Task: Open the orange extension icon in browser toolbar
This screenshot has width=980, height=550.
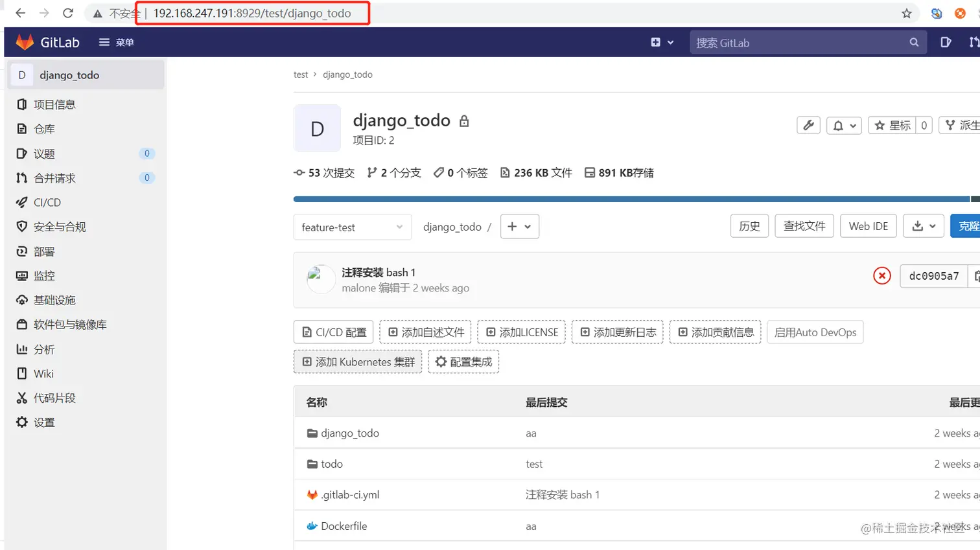Action: tap(960, 13)
